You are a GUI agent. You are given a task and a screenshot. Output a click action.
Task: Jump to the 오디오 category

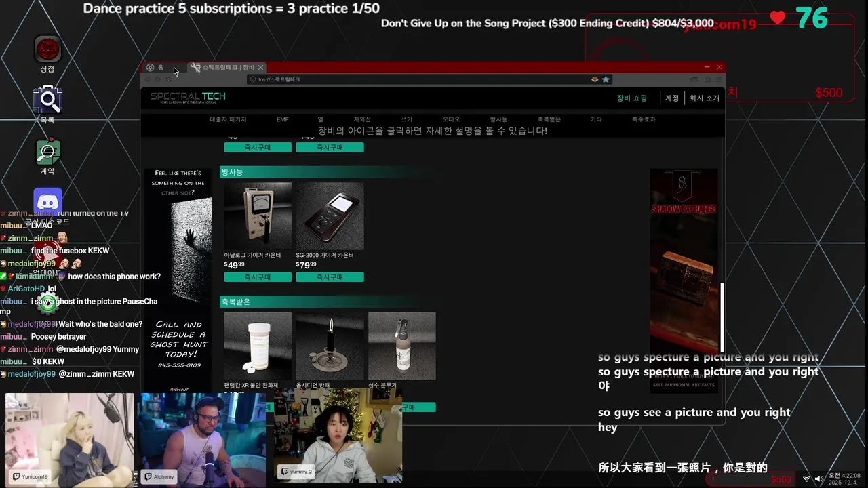tap(451, 119)
